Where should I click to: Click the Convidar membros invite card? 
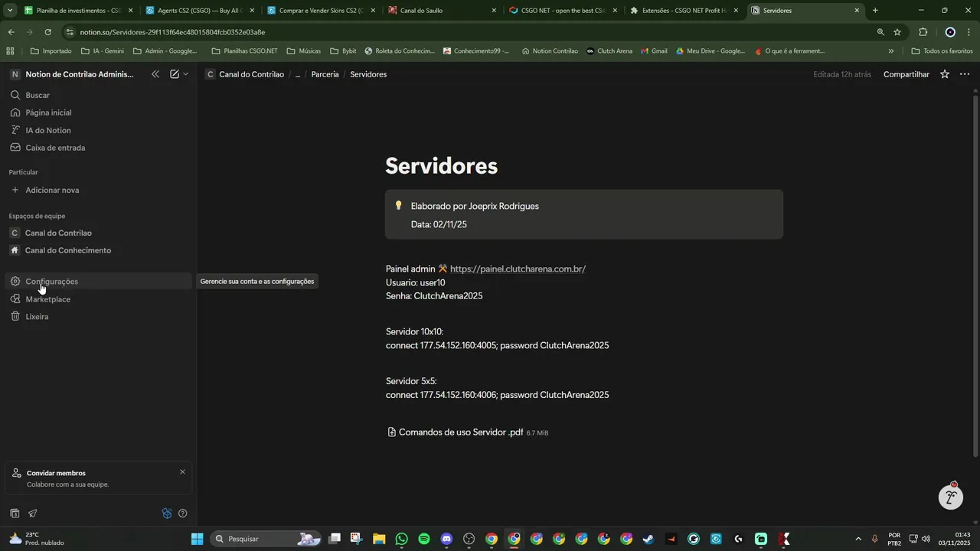(98, 479)
